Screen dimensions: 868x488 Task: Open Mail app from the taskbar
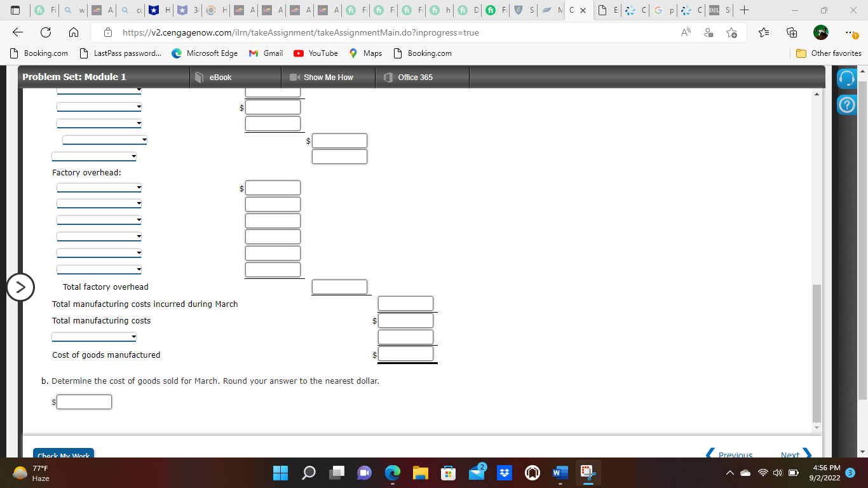[x=477, y=473]
